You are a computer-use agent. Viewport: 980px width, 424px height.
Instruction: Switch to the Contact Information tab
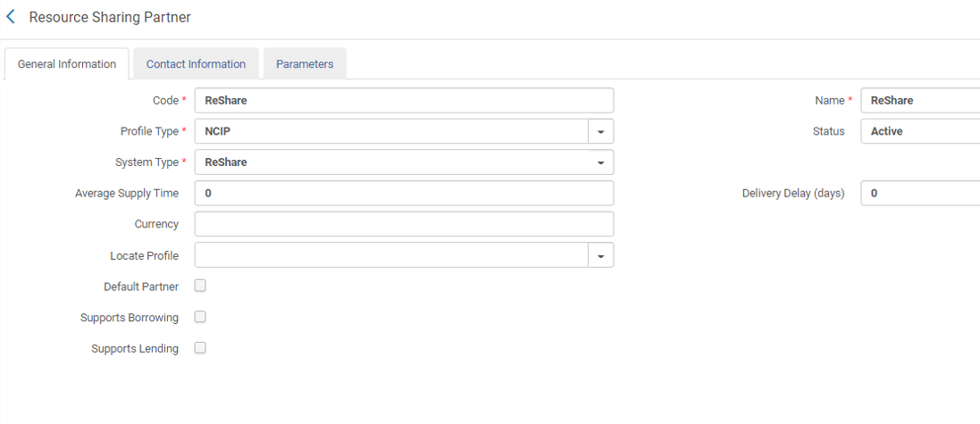[x=196, y=64]
